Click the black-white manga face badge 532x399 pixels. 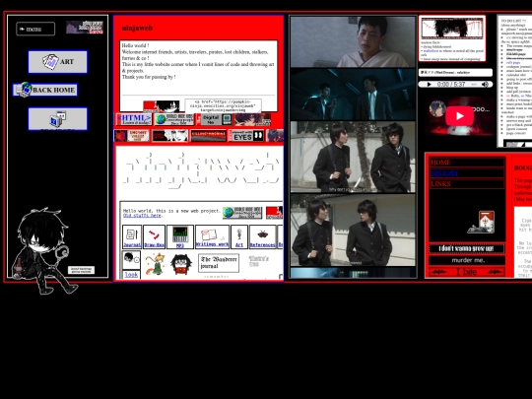169,136
